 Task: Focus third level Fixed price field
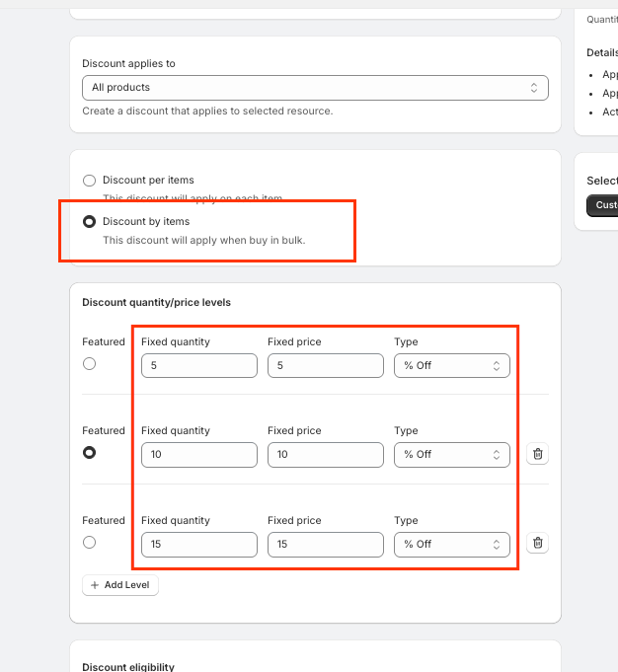[325, 544]
